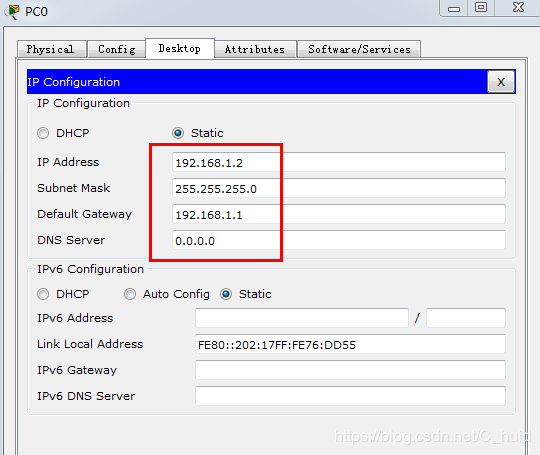Select the Desktop tab
The height and width of the screenshot is (455, 540).
[180, 48]
